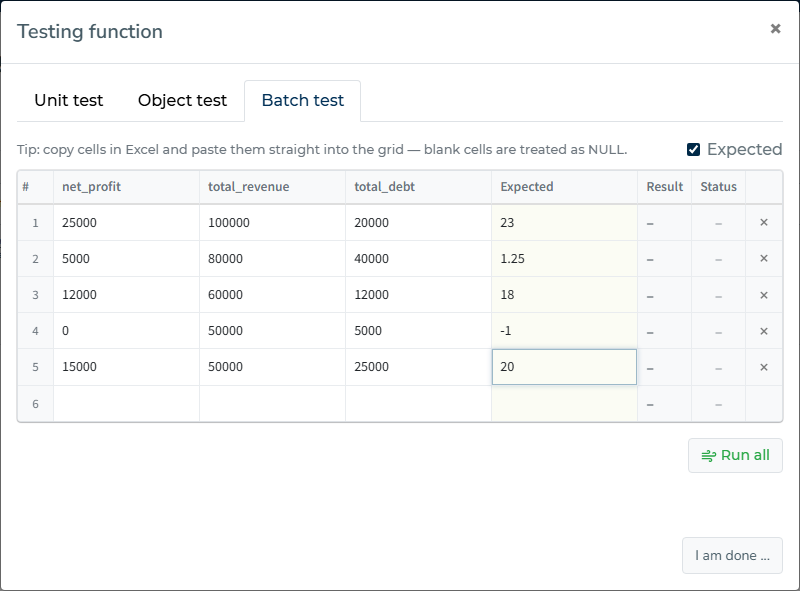Remove row 3 using its × icon
800x591 pixels.
[764, 295]
